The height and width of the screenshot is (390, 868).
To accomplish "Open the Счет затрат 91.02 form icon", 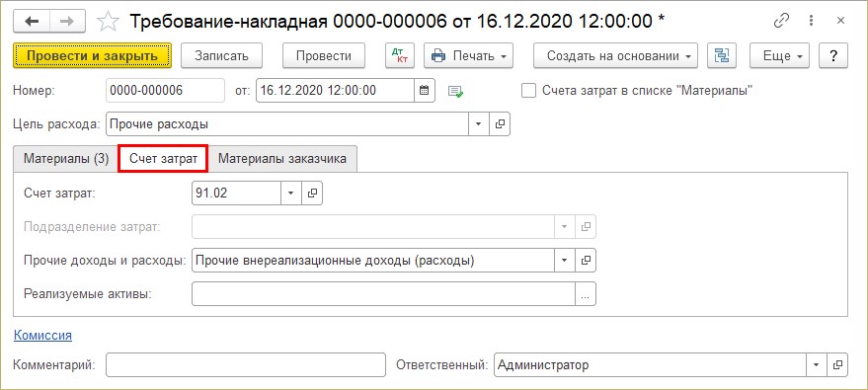I will click(x=312, y=194).
